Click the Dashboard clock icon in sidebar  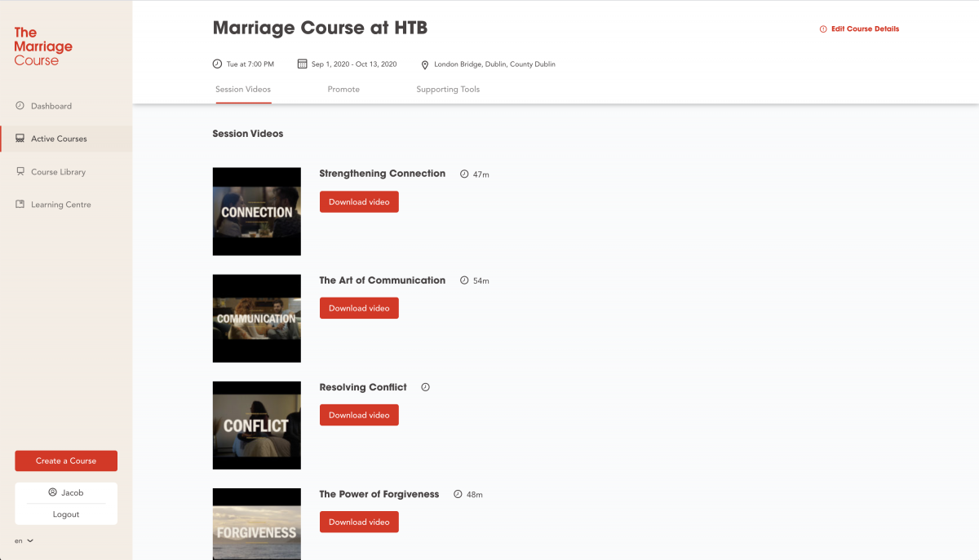[x=20, y=106]
